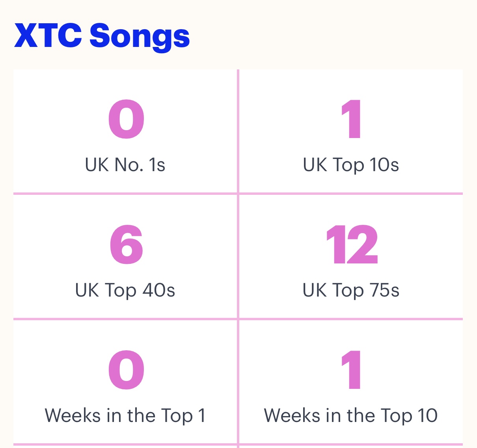Open the UK No. 1s stat card

click(x=125, y=131)
